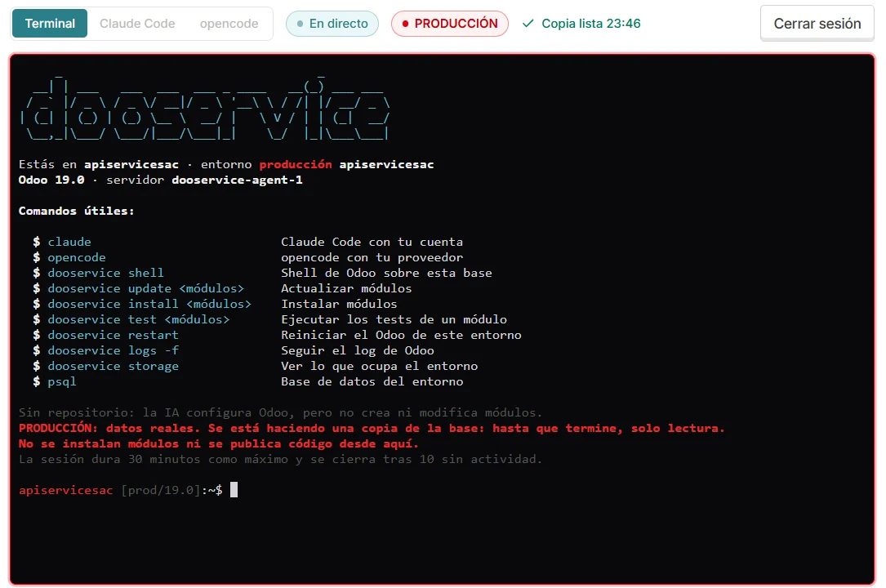Click the 'Ver lo que ocupa el entorno' description
886x588 pixels.
click(x=379, y=366)
